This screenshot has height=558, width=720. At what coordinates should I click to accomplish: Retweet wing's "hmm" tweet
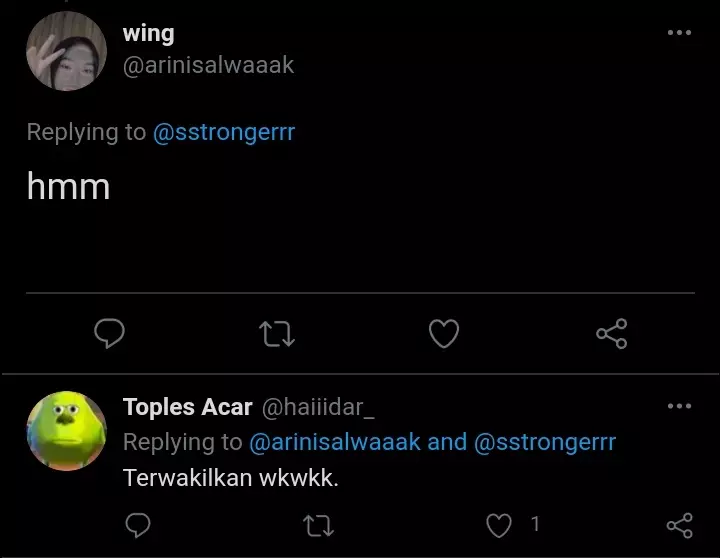pyautogui.click(x=276, y=334)
